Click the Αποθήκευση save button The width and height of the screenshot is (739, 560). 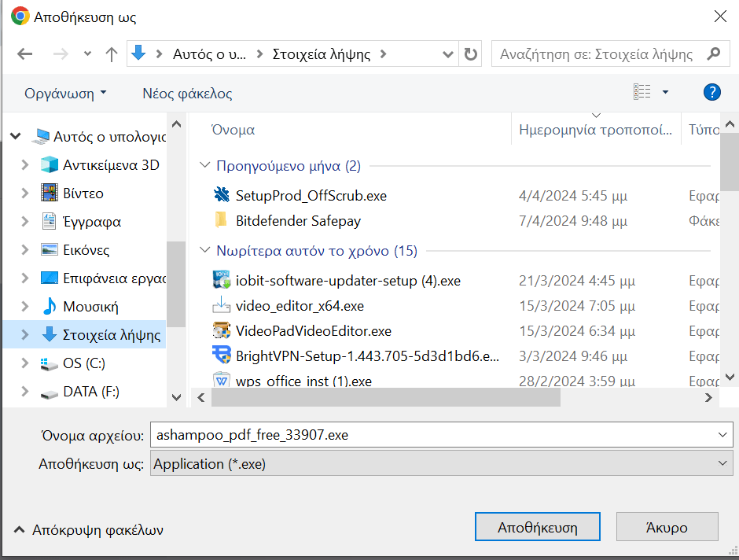537,527
